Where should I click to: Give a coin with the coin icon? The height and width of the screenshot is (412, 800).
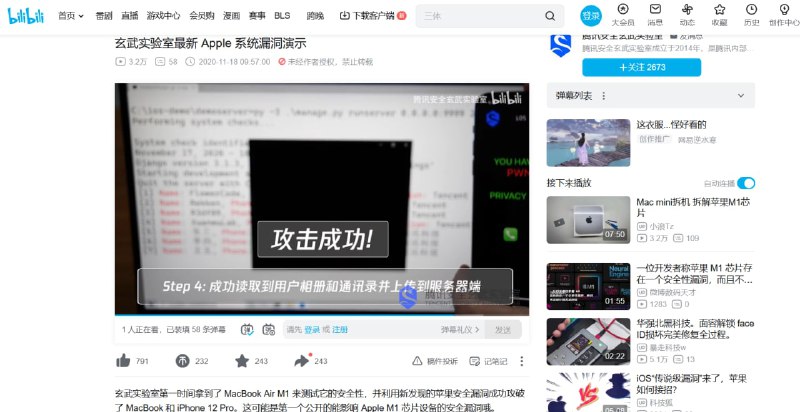click(183, 361)
